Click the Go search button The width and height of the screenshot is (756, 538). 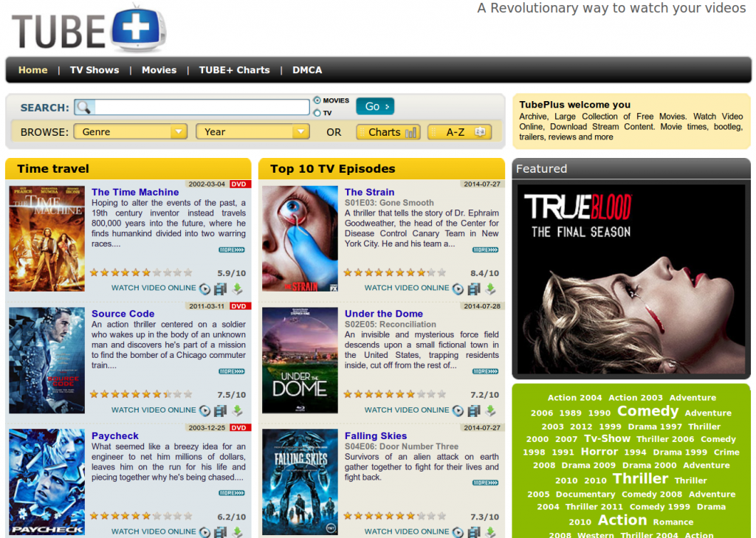pyautogui.click(x=375, y=106)
